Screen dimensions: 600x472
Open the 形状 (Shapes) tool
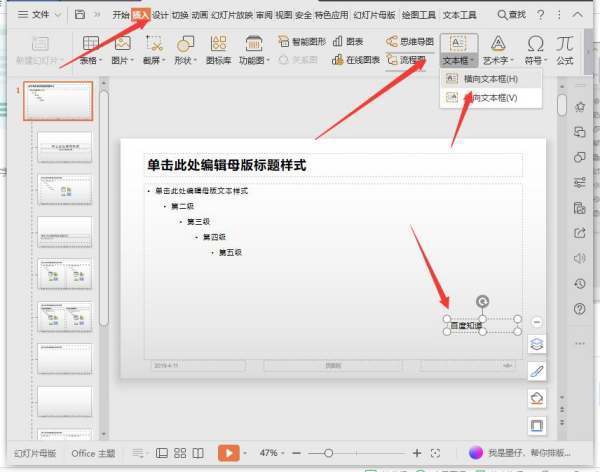point(185,44)
